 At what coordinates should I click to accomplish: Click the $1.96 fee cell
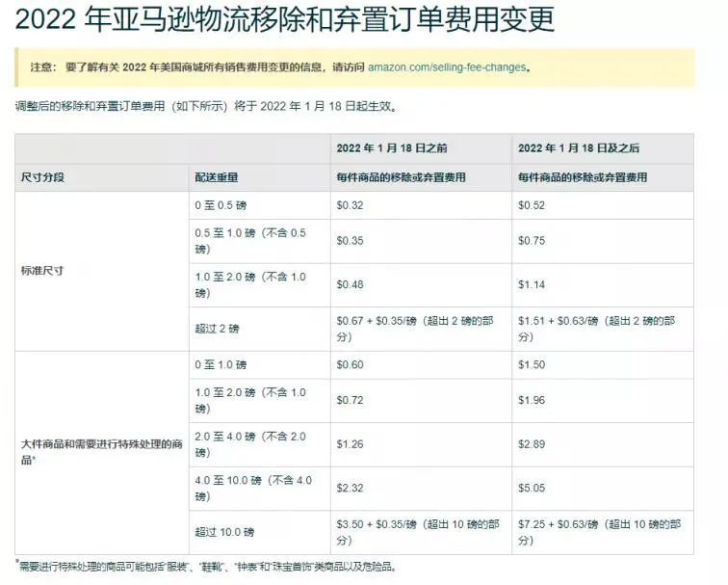(532, 400)
